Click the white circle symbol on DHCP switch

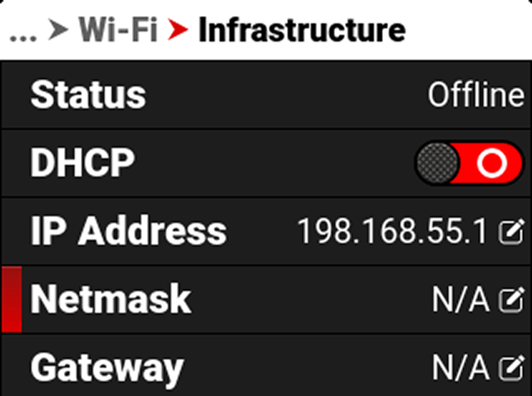click(492, 163)
